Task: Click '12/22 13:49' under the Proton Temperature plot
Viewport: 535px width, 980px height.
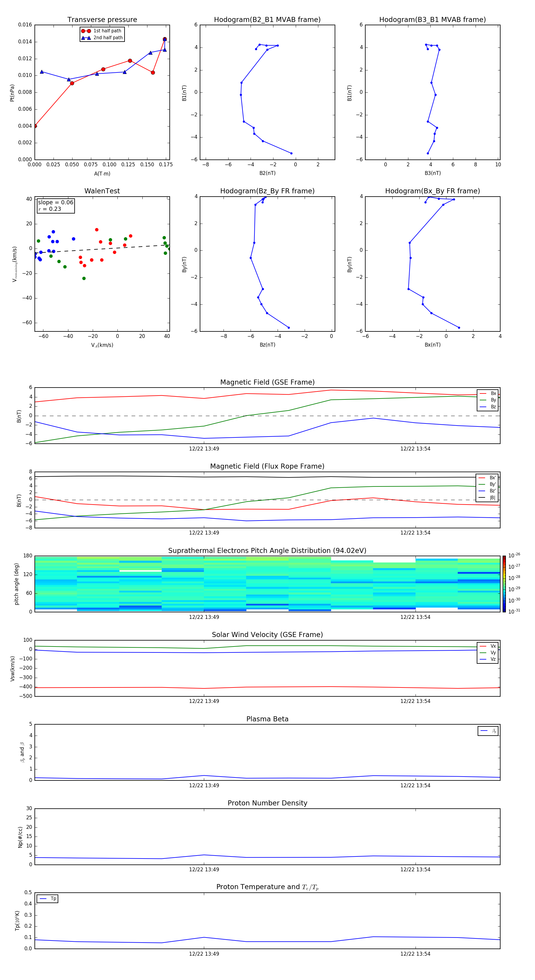Action: pyautogui.click(x=204, y=954)
